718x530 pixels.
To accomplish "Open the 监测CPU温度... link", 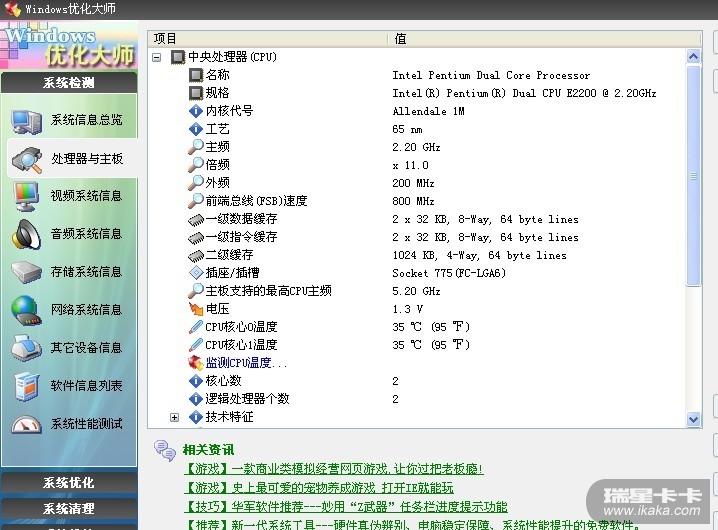I will pyautogui.click(x=246, y=363).
